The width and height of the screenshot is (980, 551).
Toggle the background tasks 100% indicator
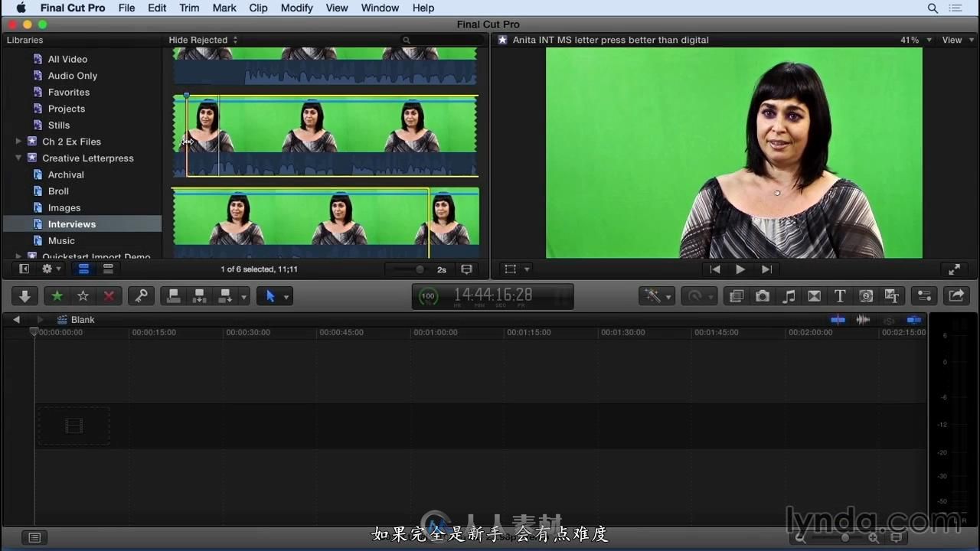pyautogui.click(x=429, y=296)
